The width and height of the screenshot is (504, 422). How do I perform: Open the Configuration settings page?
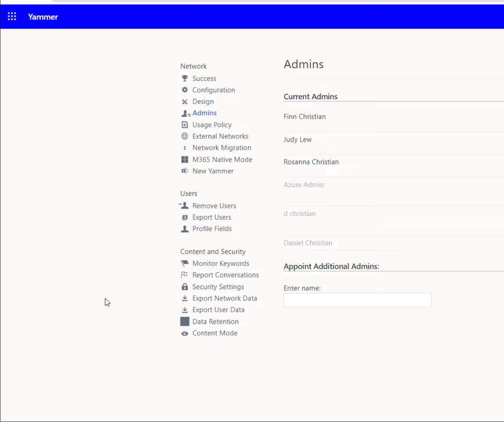[x=213, y=90]
